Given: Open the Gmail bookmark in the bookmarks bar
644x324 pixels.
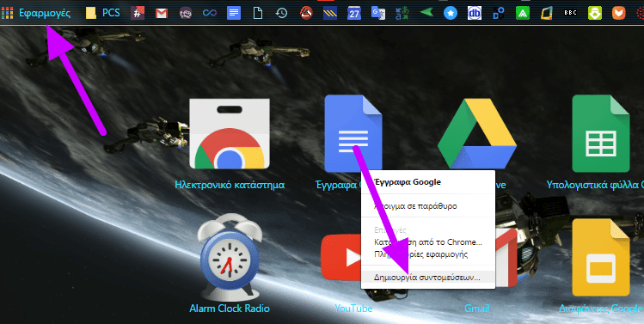Looking at the screenshot, I should coord(162,14).
